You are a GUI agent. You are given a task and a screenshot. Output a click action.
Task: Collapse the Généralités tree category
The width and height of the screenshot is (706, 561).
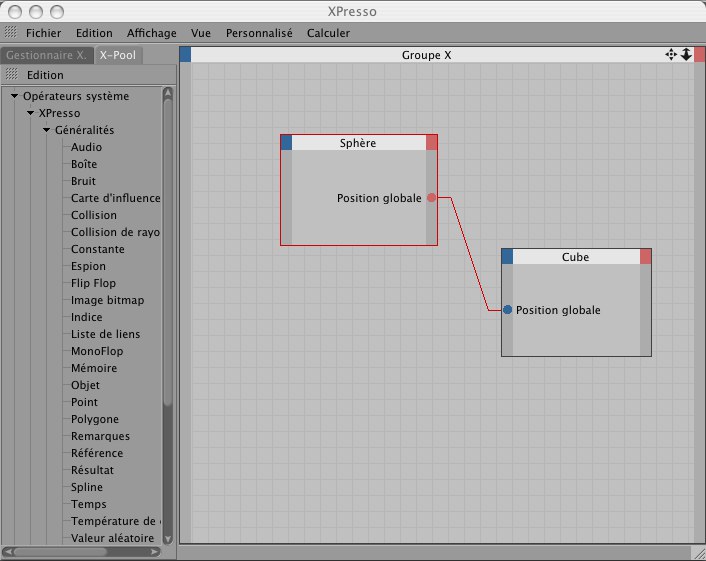pos(46,131)
